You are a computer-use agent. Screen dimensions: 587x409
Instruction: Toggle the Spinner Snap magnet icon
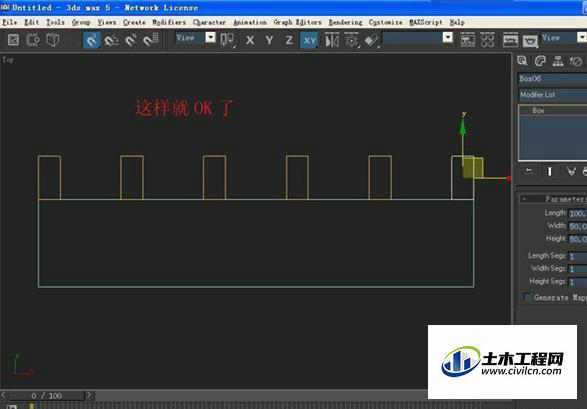click(x=150, y=40)
